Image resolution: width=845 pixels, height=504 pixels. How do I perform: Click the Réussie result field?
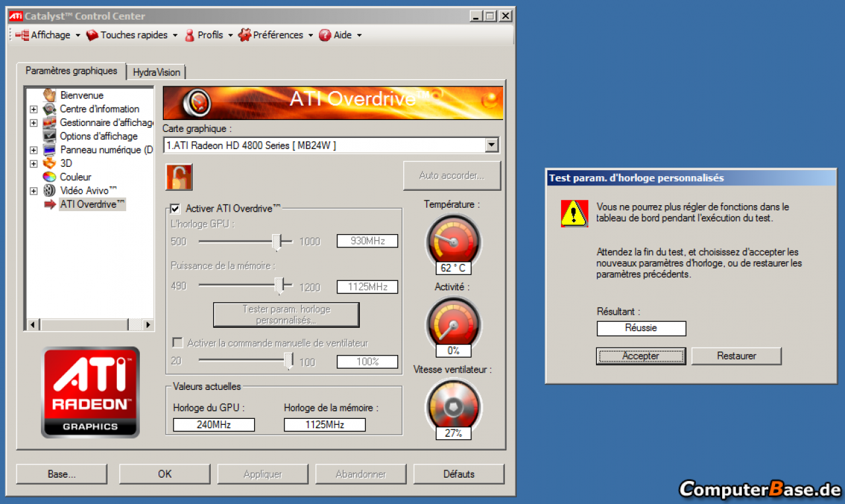coord(641,328)
